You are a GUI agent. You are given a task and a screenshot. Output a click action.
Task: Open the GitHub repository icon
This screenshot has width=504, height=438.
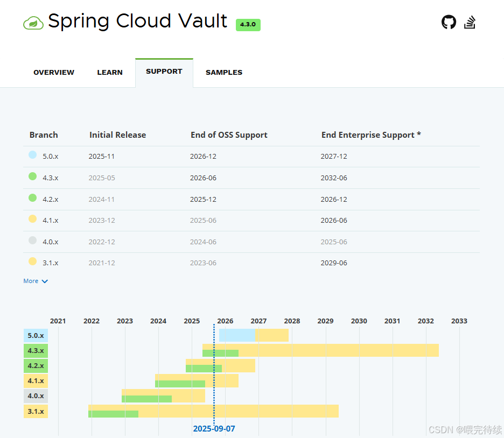[x=449, y=22]
